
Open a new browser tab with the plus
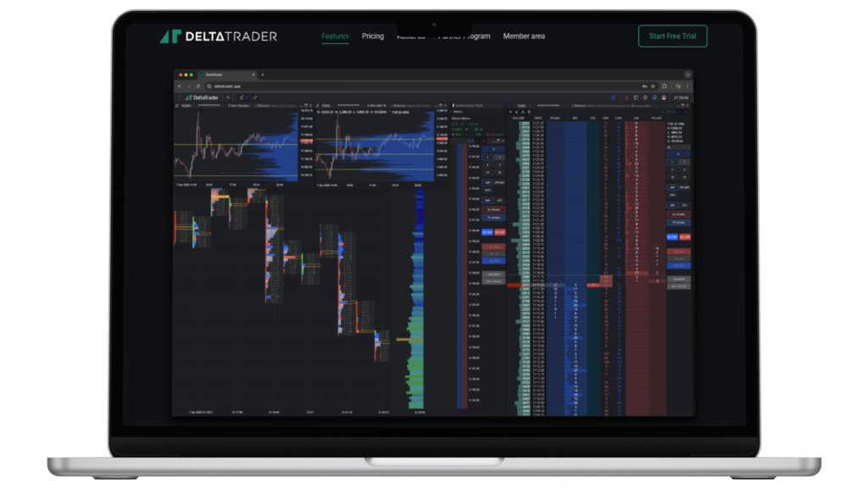point(263,75)
